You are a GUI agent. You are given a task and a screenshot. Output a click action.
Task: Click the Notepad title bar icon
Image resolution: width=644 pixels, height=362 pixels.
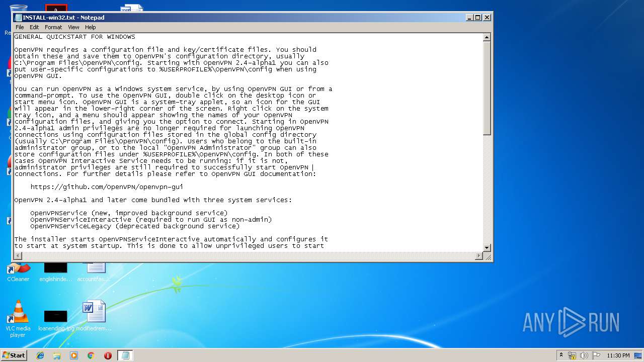click(18, 18)
